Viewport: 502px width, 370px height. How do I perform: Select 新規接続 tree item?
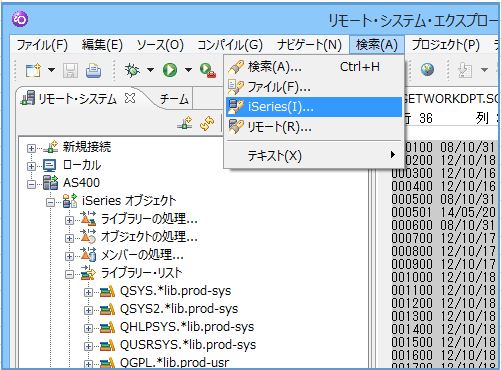[87, 147]
